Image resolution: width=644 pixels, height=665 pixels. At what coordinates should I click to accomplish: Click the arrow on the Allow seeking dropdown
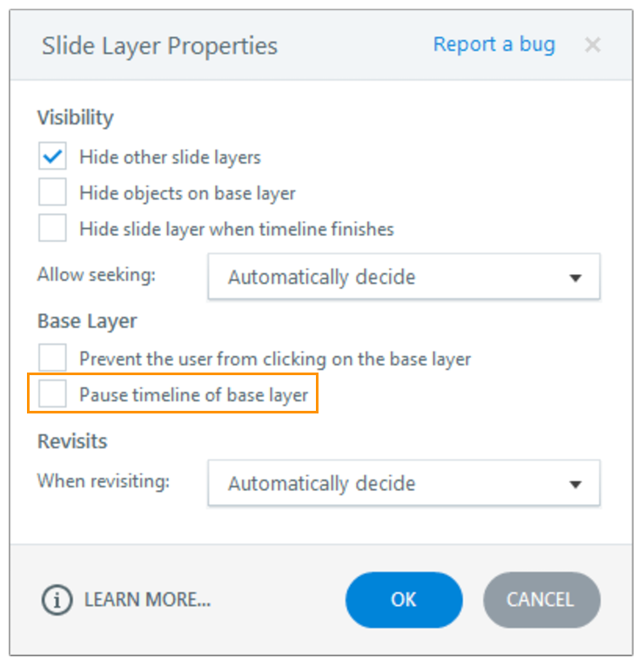pos(575,279)
